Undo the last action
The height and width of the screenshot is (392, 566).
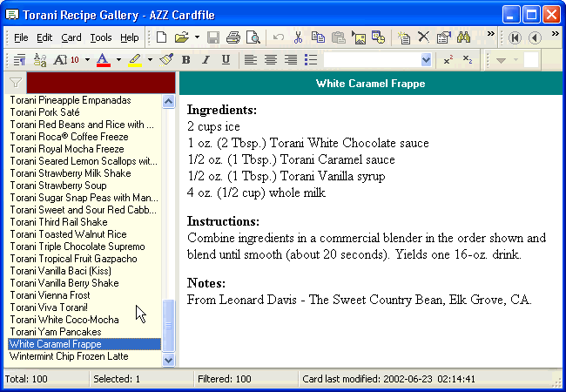[278, 37]
